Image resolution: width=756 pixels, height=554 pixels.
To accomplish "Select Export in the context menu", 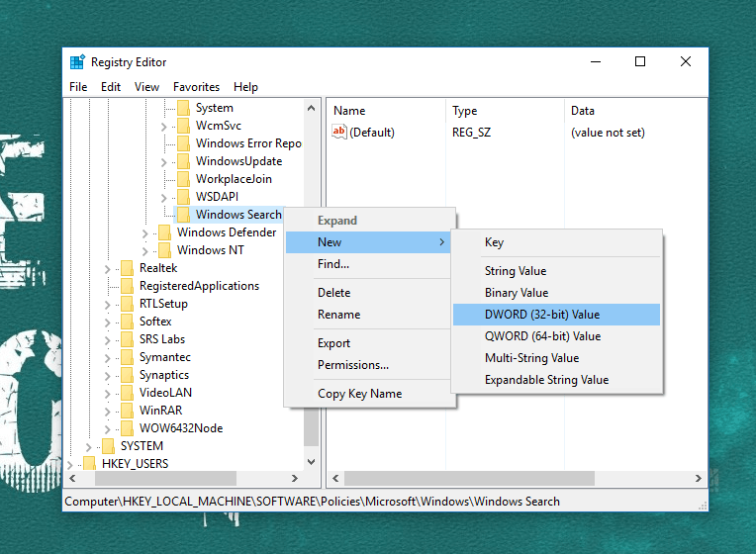I will tap(368, 343).
